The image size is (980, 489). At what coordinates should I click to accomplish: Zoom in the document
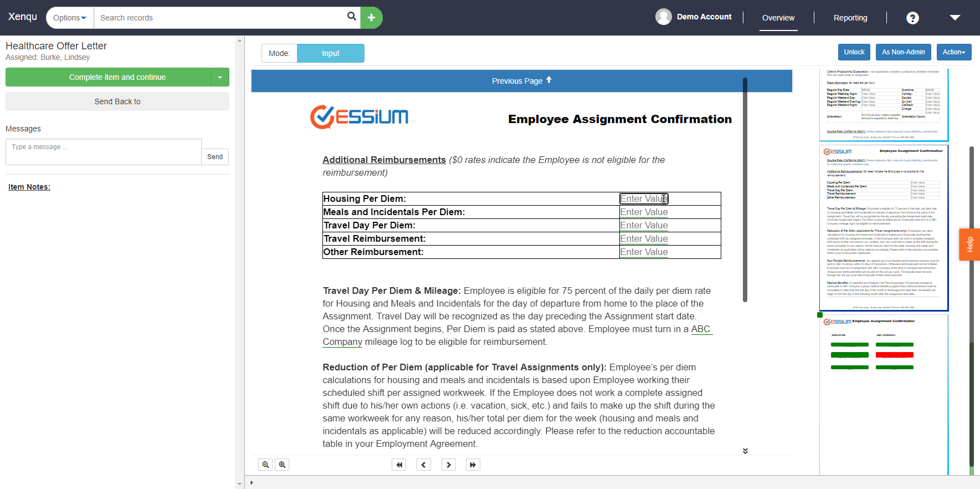tap(282, 465)
